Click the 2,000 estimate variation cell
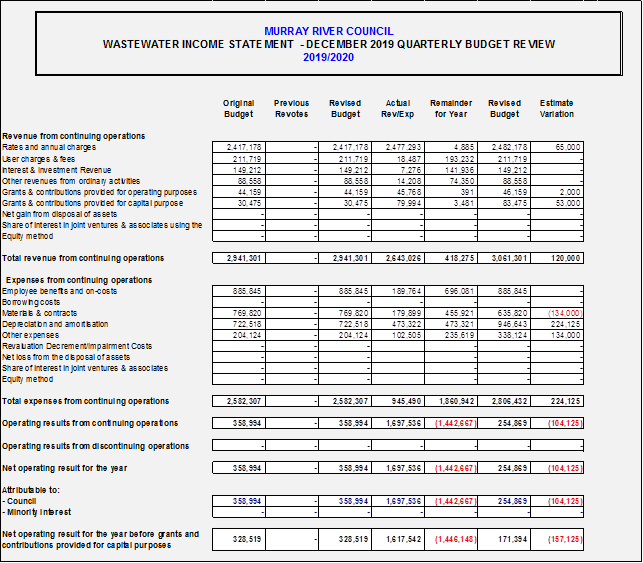 [557, 192]
